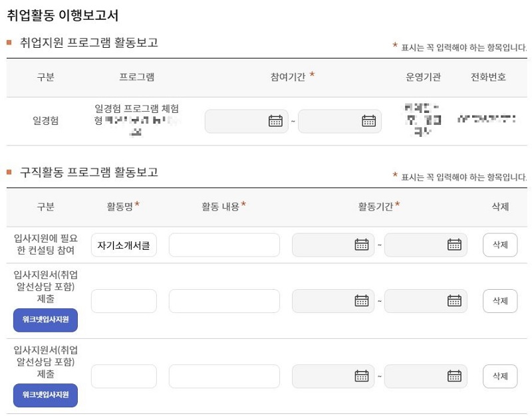
Task: Click 취업지원 프로그램 활동보고 section heading
Action: coord(89,43)
